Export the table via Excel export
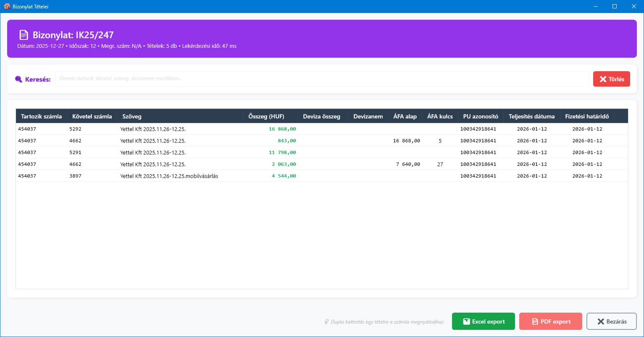The height and width of the screenshot is (337, 644). click(x=483, y=321)
